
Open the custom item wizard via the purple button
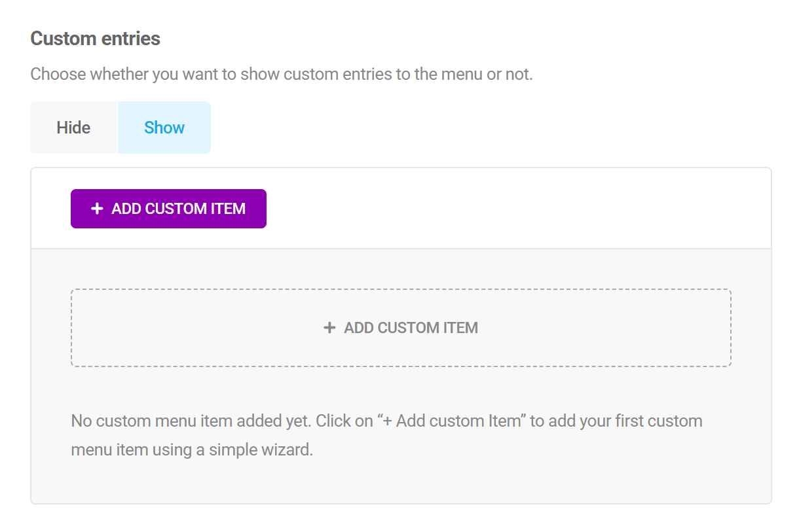pyautogui.click(x=168, y=208)
